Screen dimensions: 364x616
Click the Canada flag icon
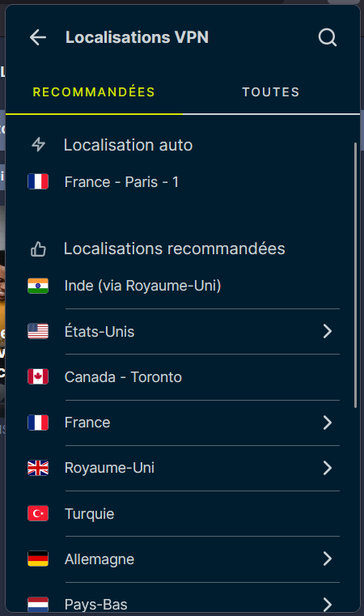pyautogui.click(x=38, y=376)
